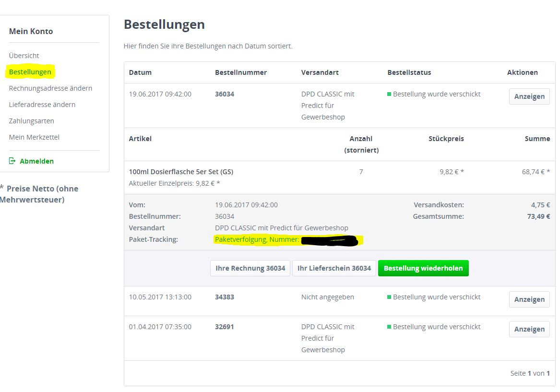Click order number 32691
Screen dimensions: 560x392
225,327
